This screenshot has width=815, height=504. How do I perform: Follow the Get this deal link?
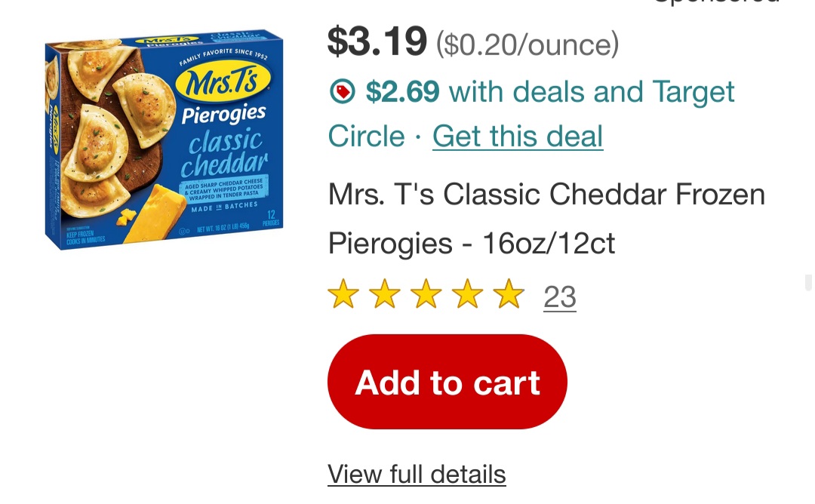(x=518, y=137)
